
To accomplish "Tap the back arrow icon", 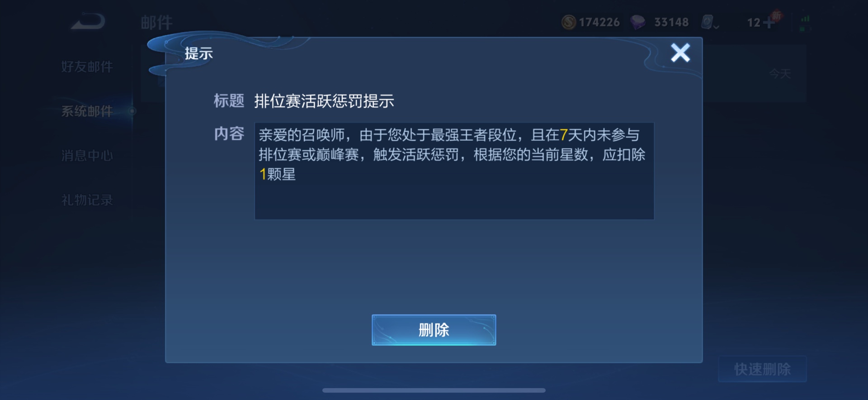I will click(88, 22).
